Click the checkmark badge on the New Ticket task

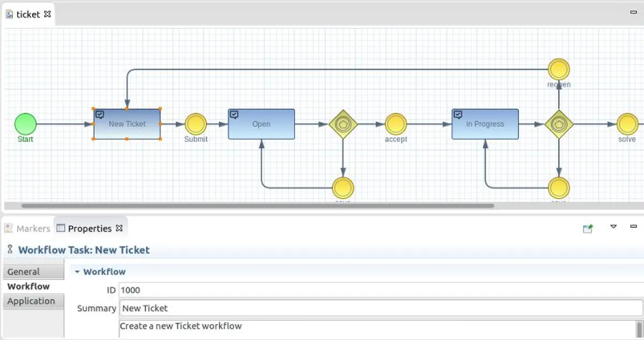coord(99,113)
